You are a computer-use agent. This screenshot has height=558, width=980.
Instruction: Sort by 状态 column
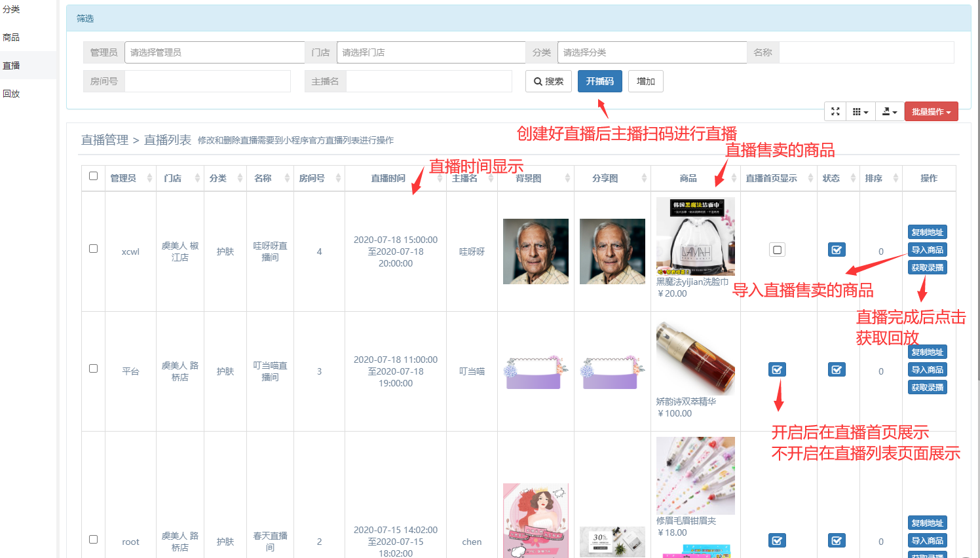pyautogui.click(x=839, y=178)
